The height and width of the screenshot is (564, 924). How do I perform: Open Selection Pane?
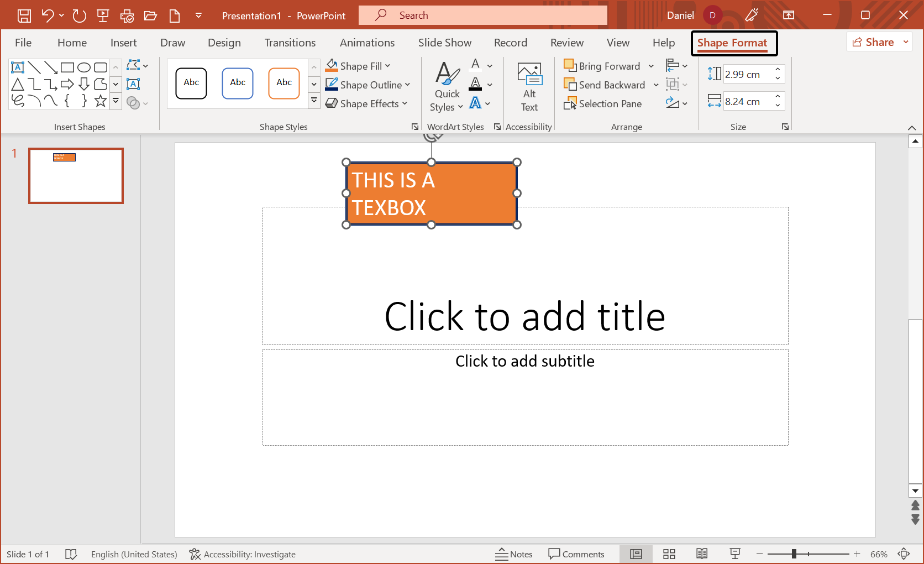point(603,104)
